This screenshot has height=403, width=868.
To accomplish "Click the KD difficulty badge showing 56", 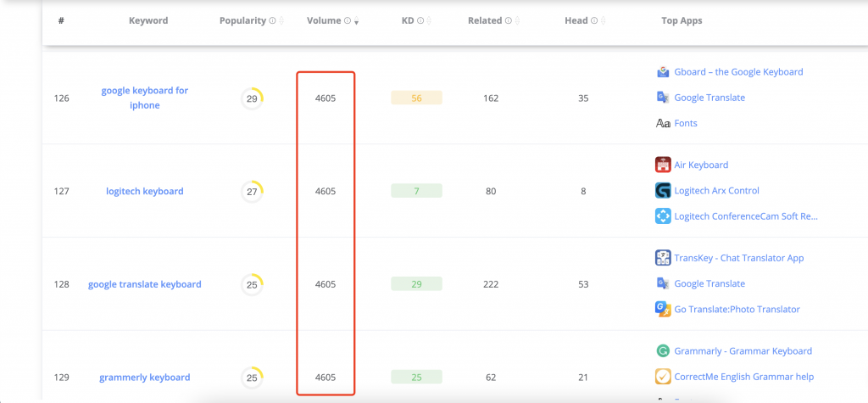I will click(x=416, y=98).
